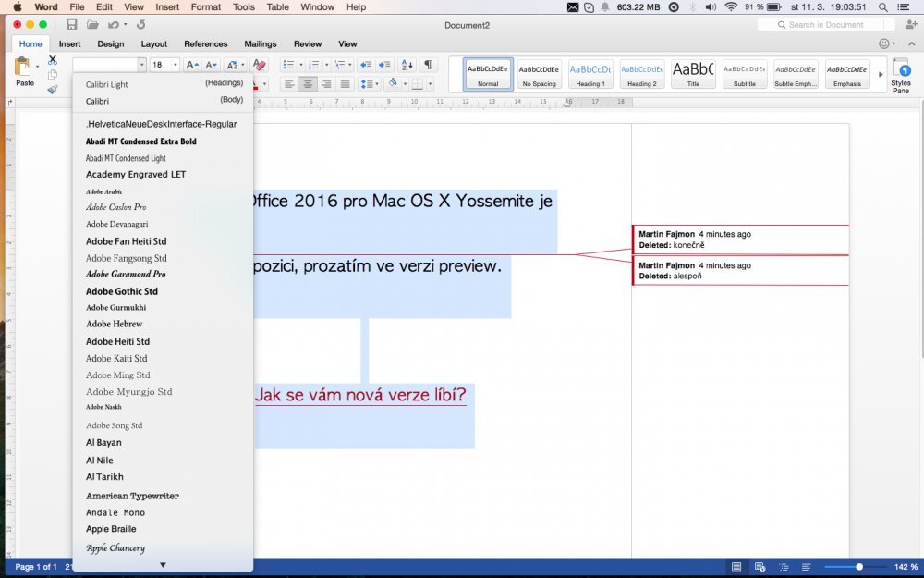The height and width of the screenshot is (578, 924).
Task: Select the Bullets list icon
Action: (288, 65)
